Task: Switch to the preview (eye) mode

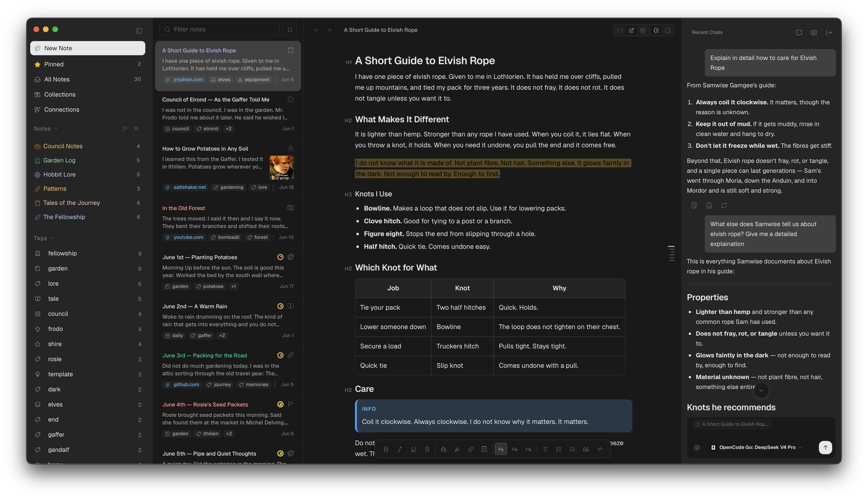Action: 643,30
